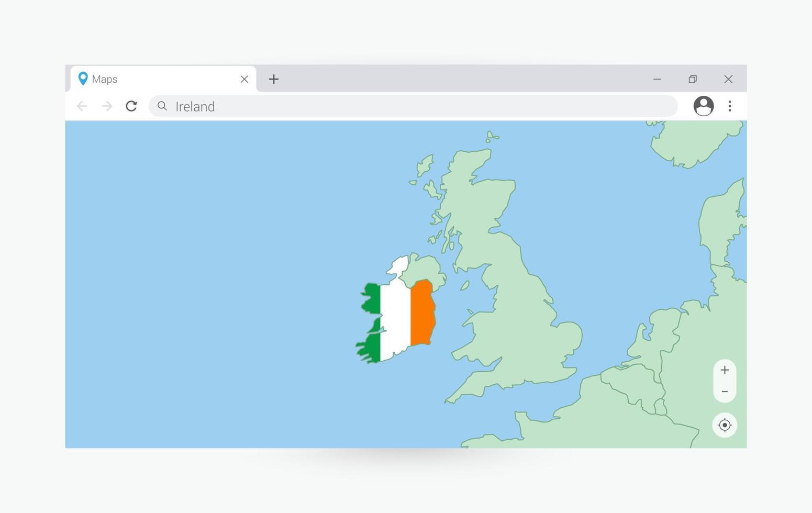Center map on my location
This screenshot has height=513, width=812.
tap(725, 425)
